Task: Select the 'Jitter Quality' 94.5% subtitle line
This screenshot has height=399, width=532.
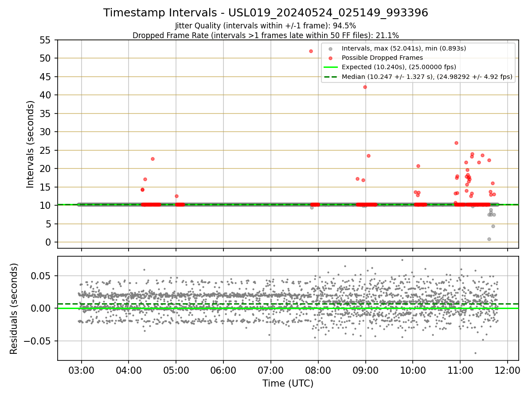Action: point(266,26)
